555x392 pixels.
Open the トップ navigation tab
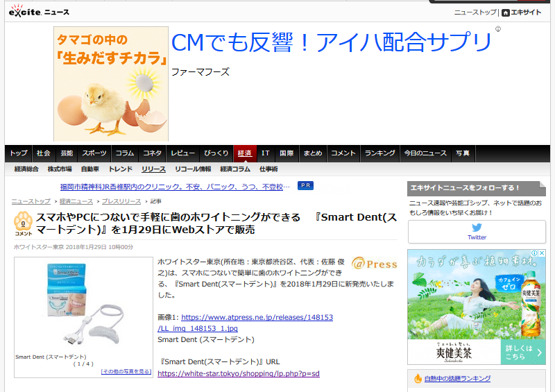pyautogui.click(x=19, y=153)
